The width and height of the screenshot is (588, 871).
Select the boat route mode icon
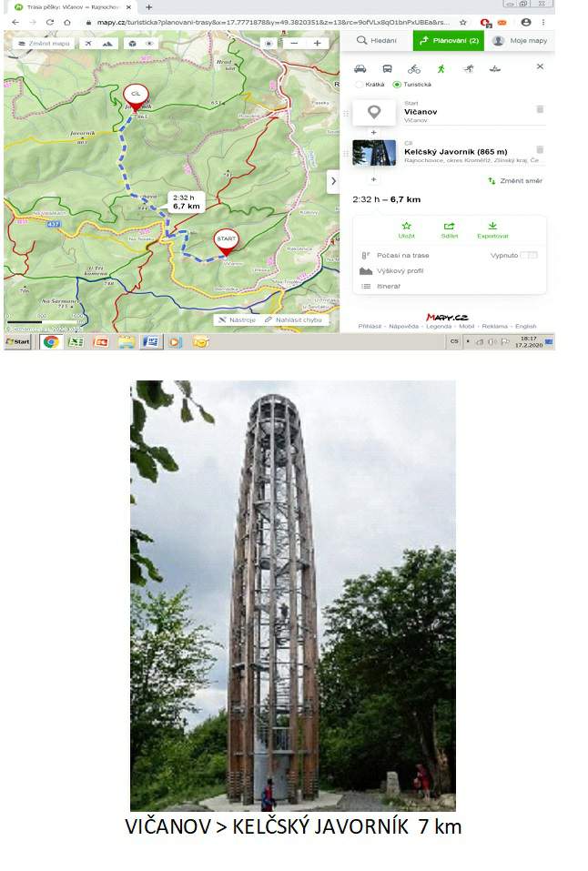tap(494, 69)
